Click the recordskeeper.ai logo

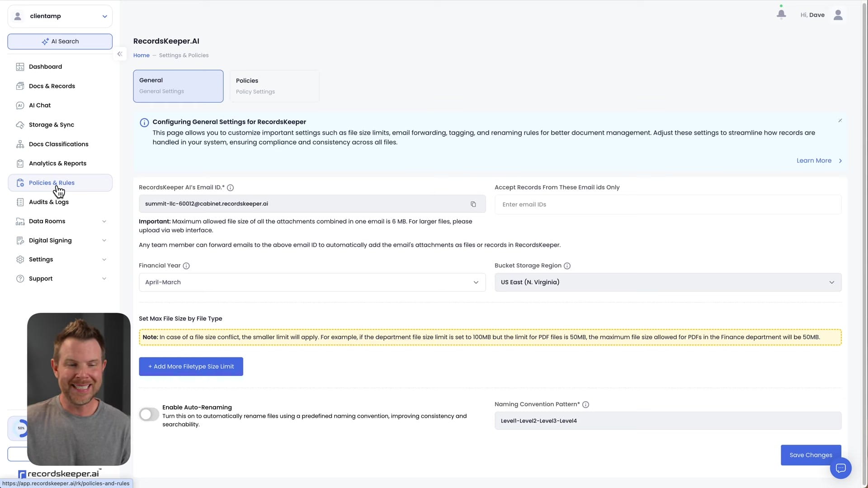(x=59, y=474)
